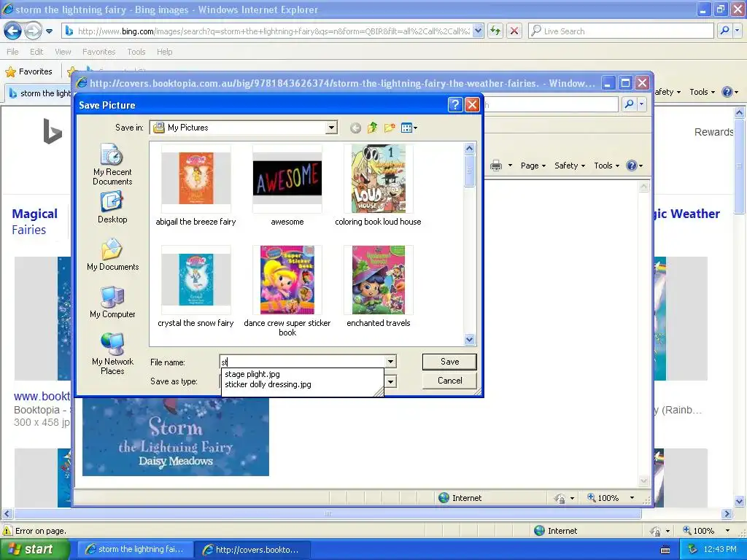This screenshot has height=560, width=747.
Task: Click the Save button
Action: (x=449, y=362)
